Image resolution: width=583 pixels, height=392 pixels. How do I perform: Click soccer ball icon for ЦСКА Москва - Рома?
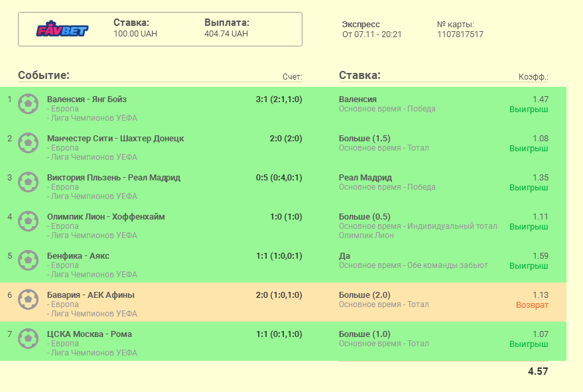coord(28,338)
